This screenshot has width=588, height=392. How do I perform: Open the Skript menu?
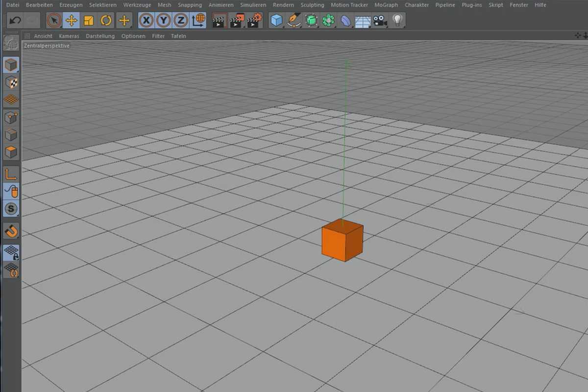pyautogui.click(x=496, y=5)
